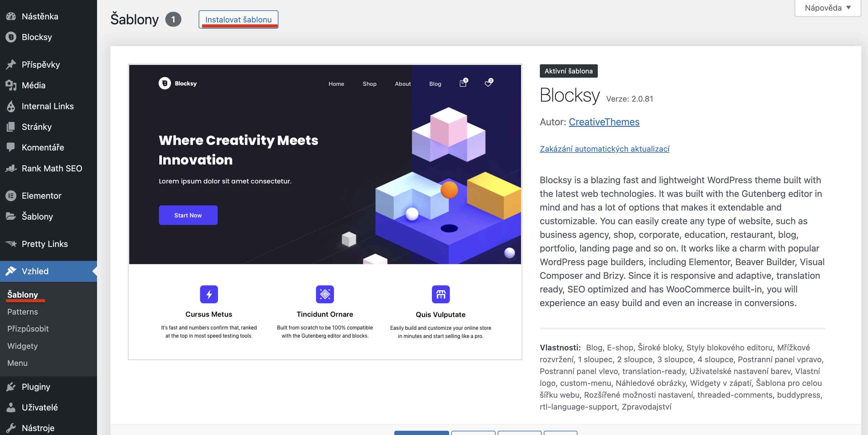Image resolution: width=868 pixels, height=435 pixels.
Task: Click the Blocksy logo in theme preview
Action: [178, 83]
